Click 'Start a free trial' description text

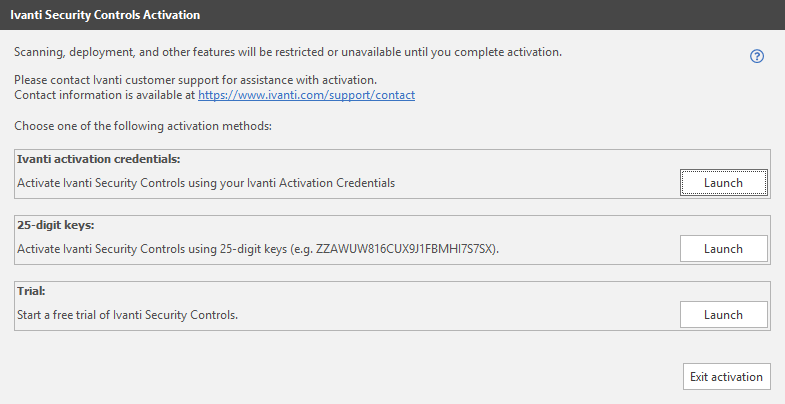click(x=128, y=315)
